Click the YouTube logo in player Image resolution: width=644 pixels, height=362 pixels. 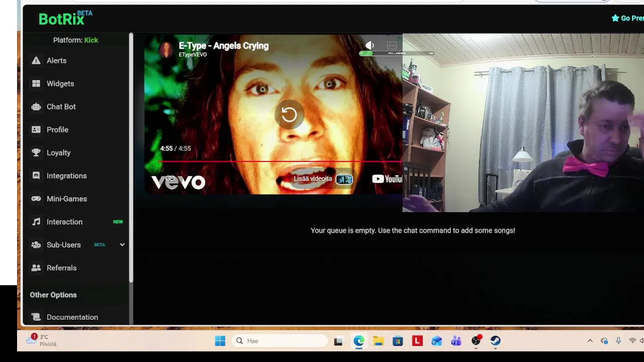coord(387,179)
